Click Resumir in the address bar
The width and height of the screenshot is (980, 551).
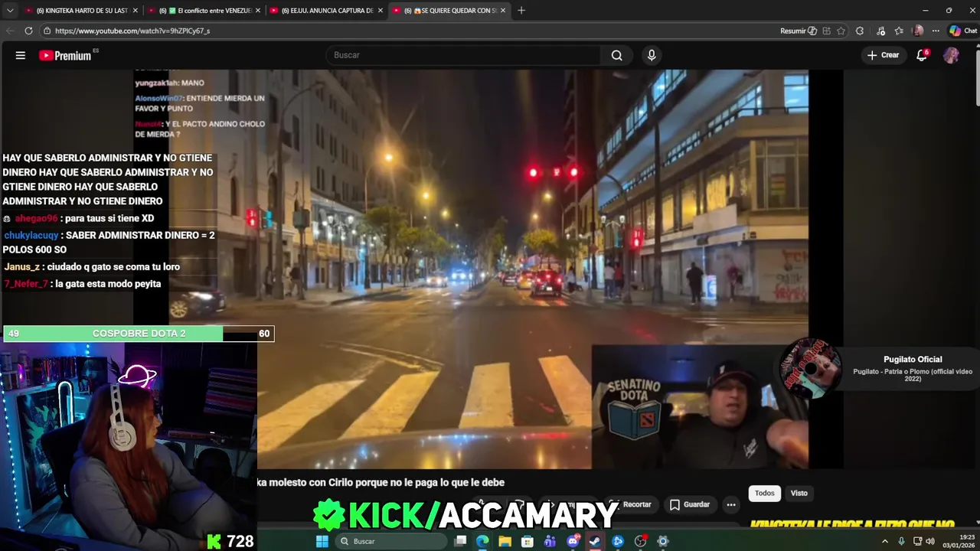click(797, 31)
